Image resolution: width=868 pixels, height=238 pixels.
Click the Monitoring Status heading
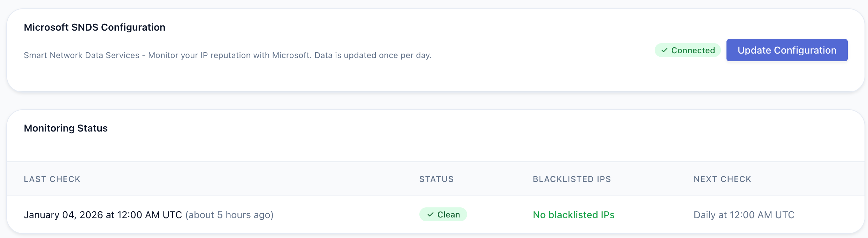(x=66, y=128)
